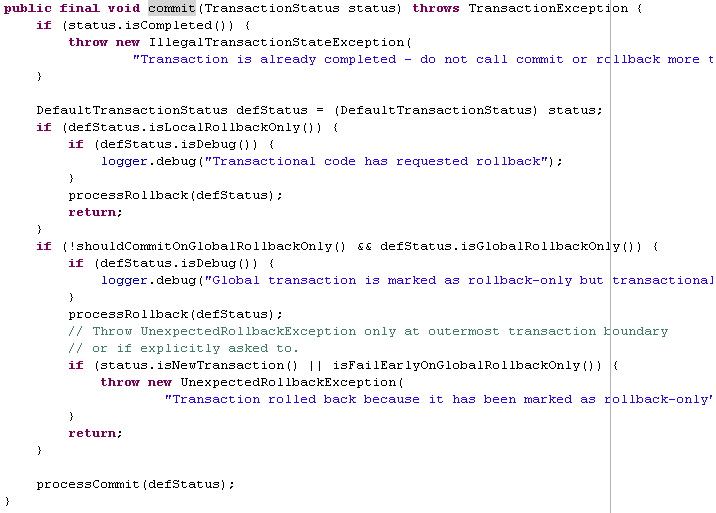The image size is (716, 513).
Task: Click the first processRollback(defStatus) call
Action: [x=175, y=196]
